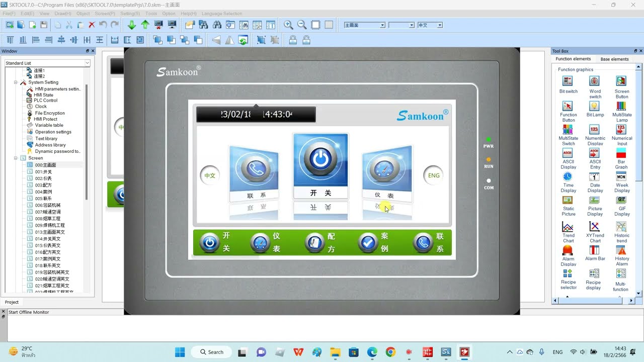Select the Numerical Input element

[x=621, y=135]
